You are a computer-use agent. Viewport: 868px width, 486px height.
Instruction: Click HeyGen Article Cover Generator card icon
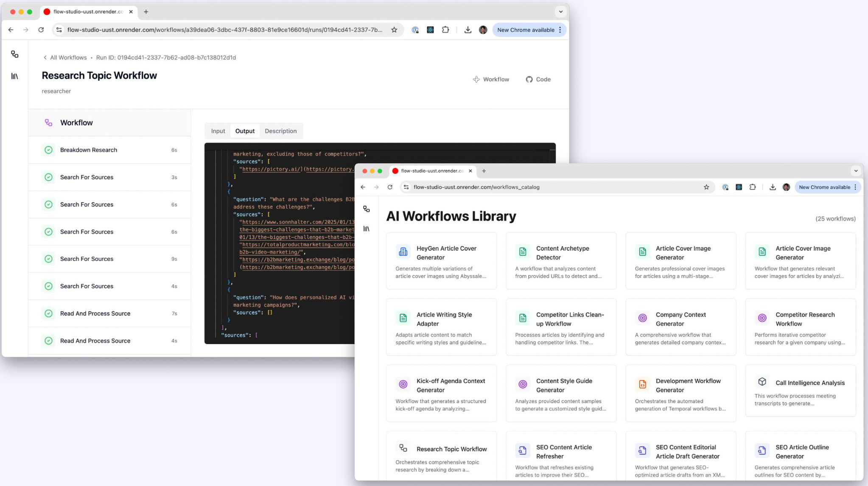tap(403, 251)
